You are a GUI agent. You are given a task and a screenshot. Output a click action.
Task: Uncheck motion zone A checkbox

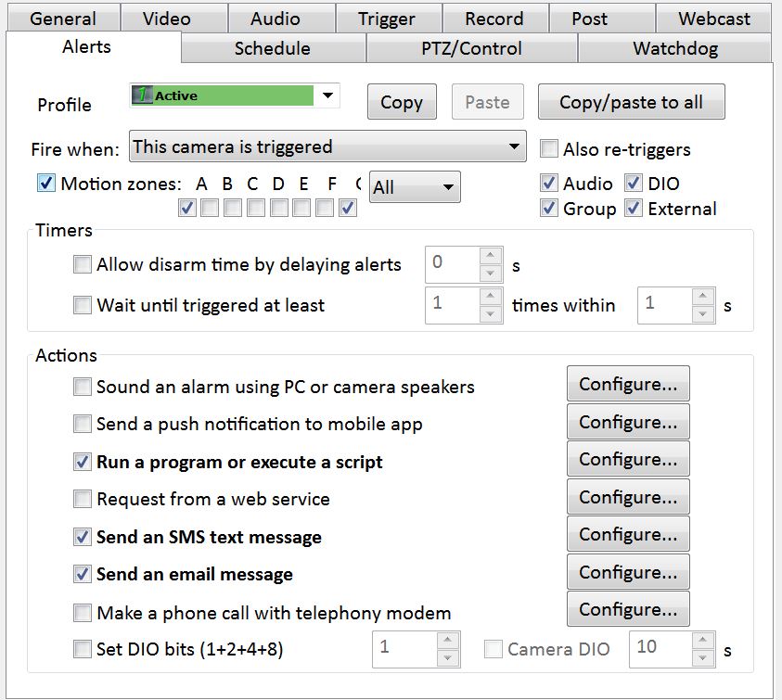(x=187, y=208)
